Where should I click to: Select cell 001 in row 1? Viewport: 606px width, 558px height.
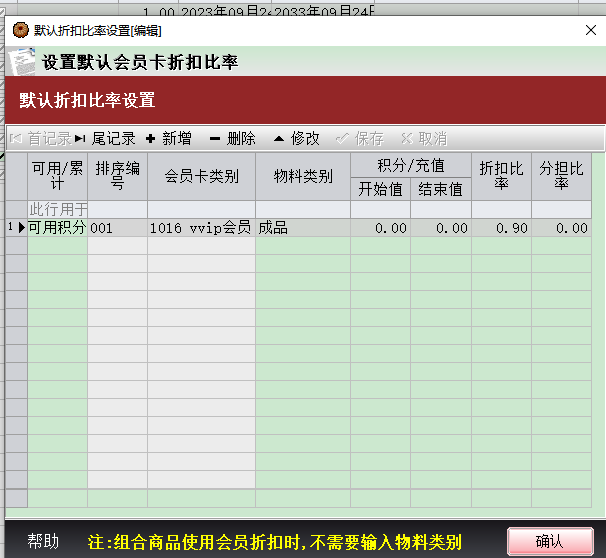click(x=117, y=228)
